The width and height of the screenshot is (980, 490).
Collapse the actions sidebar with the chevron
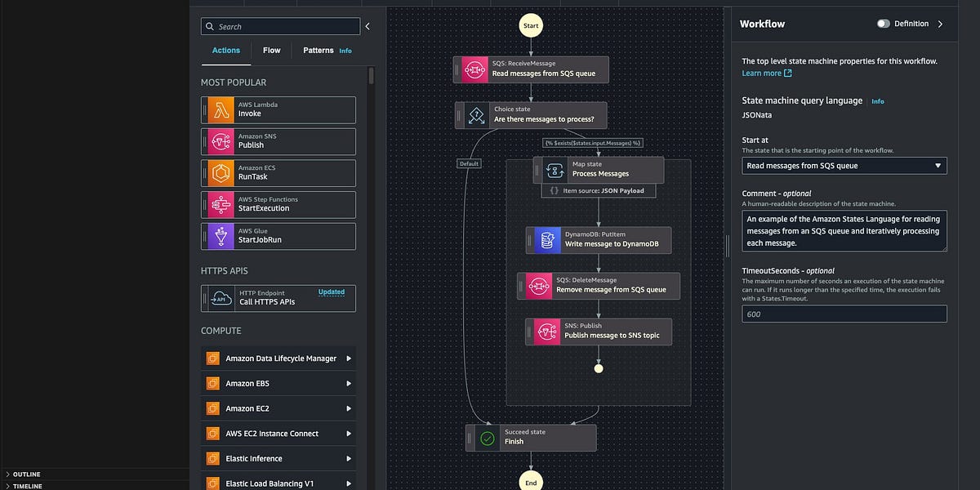[x=367, y=25]
